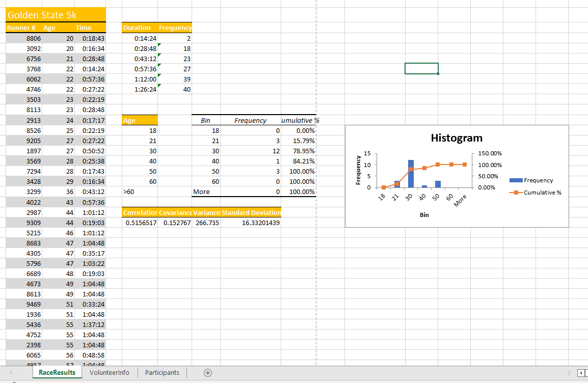The height and width of the screenshot is (383, 588).
Task: Click the green error indicator on the 23 frequency cell
Action: tap(159, 56)
